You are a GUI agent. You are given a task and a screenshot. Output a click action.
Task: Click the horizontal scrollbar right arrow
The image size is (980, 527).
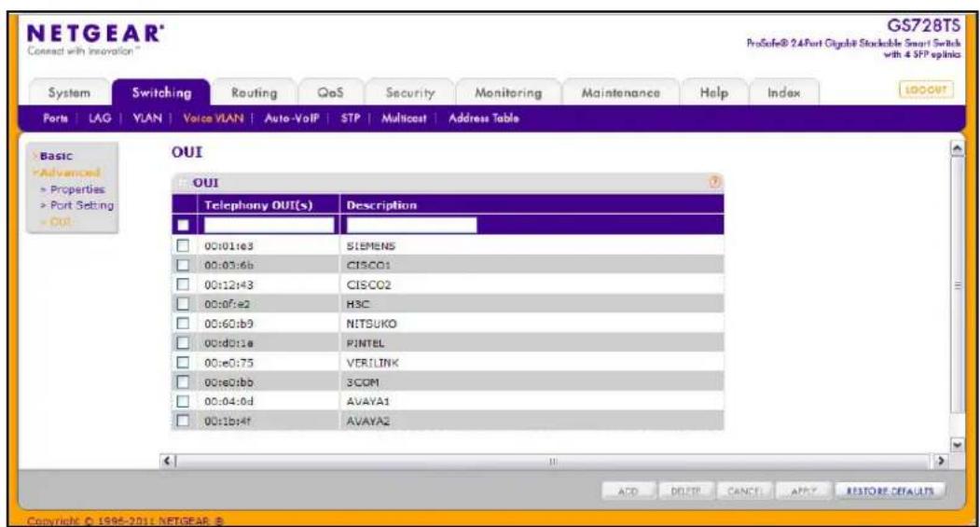939,462
